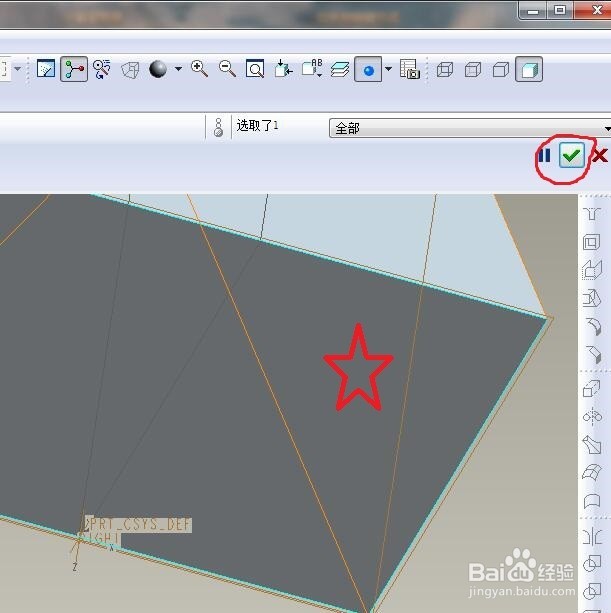611x613 pixels.
Task: Select the Hole tool in sidebar
Action: (x=592, y=213)
